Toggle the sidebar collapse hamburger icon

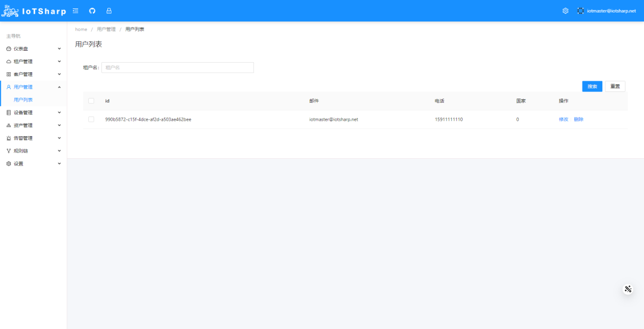(76, 11)
